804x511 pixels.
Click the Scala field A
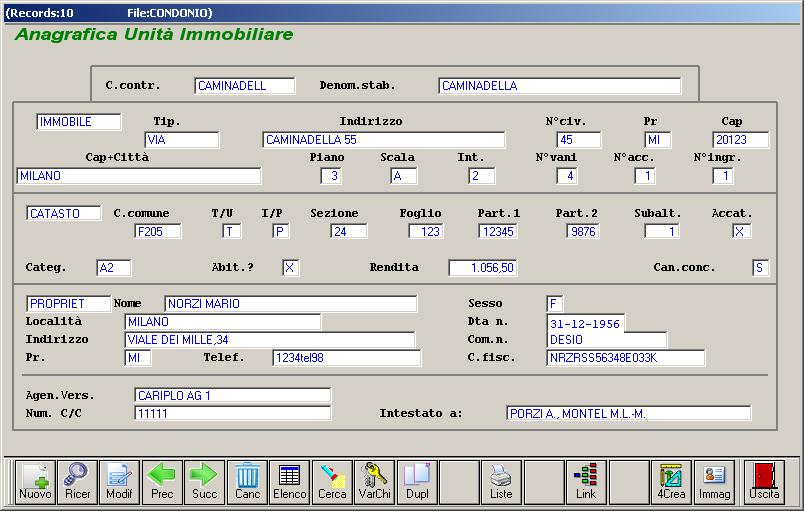tap(404, 176)
